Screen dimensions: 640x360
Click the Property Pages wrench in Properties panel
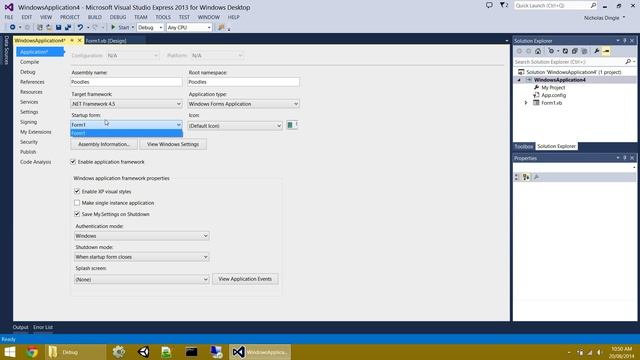pyautogui.click(x=536, y=177)
